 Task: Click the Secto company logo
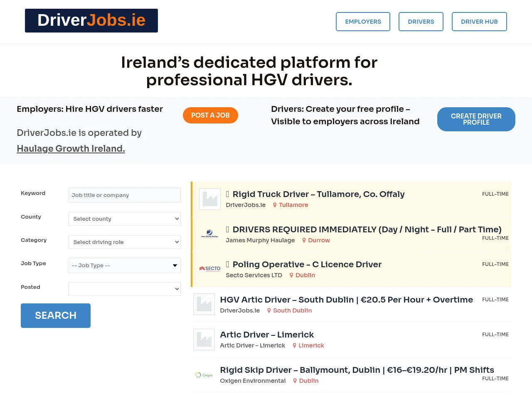click(x=210, y=269)
